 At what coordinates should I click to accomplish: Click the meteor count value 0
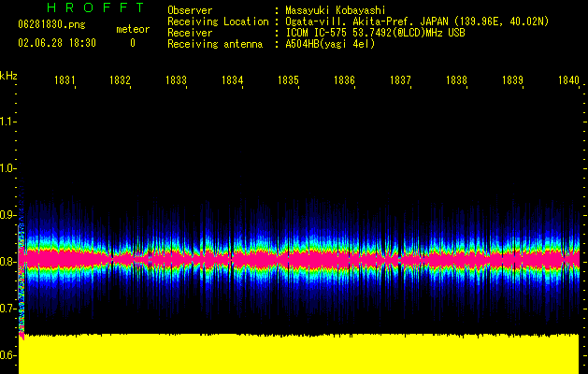tap(133, 43)
